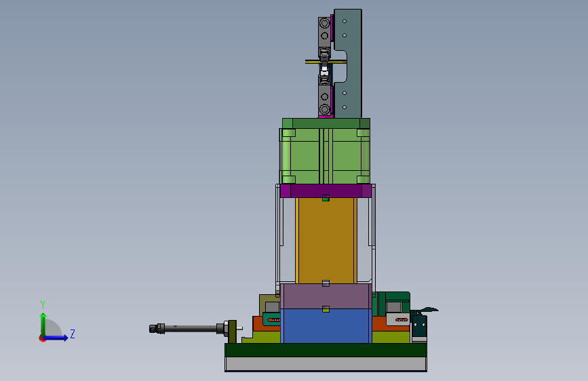This screenshot has width=588, height=381.
Task: Click the red origin dot of the triad
Action: click(42, 338)
